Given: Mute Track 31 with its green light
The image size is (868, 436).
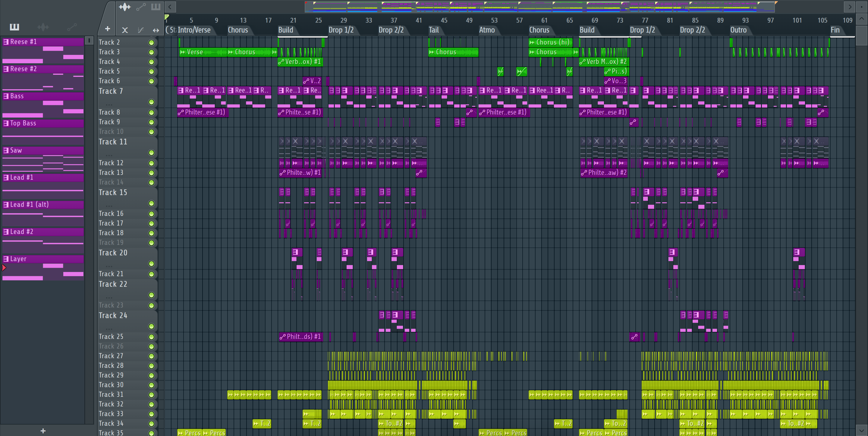Looking at the screenshot, I should (x=151, y=394).
